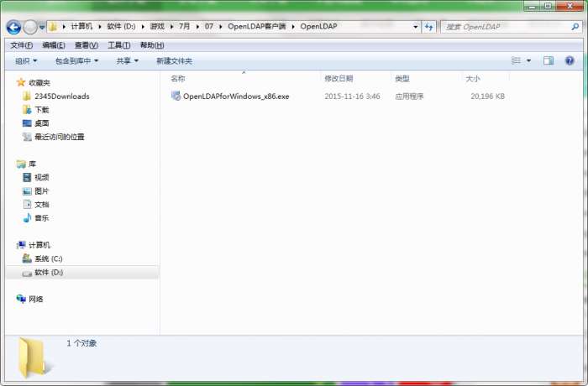Click the change view icon
588x386 pixels.
coord(517,60)
